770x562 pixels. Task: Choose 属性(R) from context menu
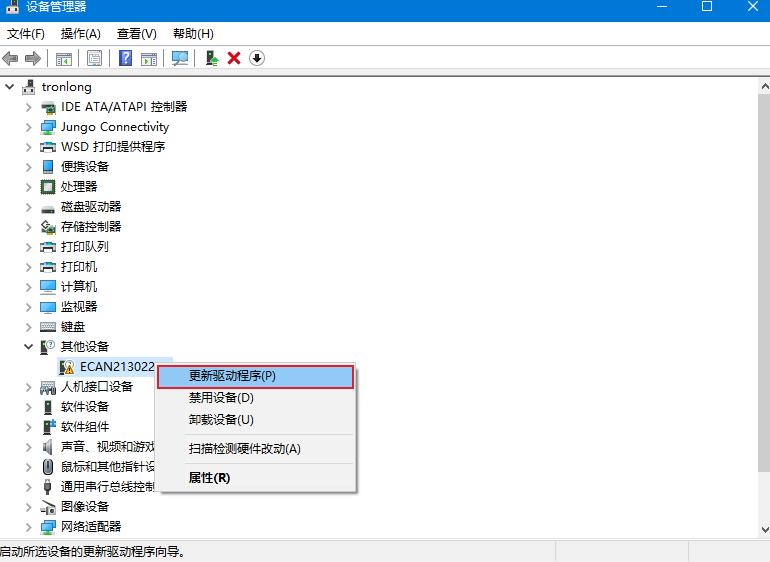(x=255, y=478)
